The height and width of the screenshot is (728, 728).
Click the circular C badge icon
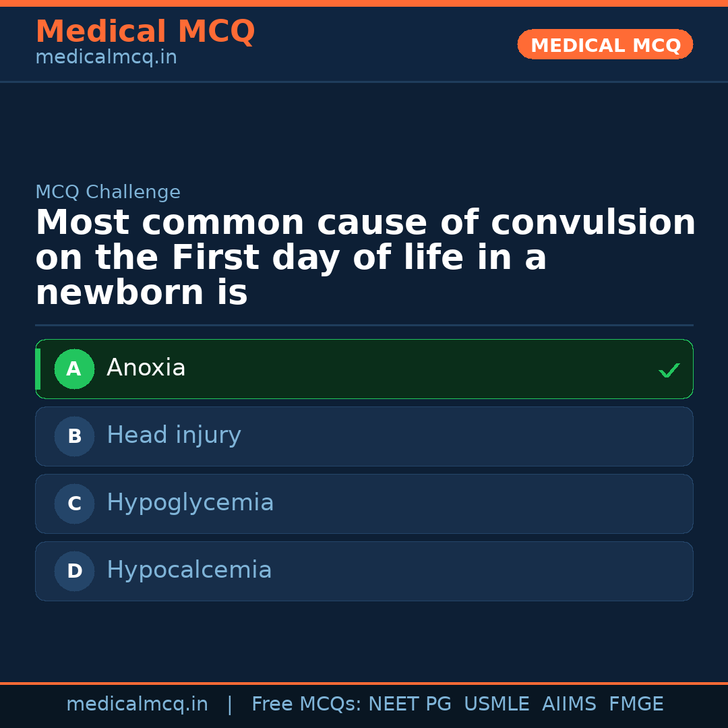click(x=74, y=504)
